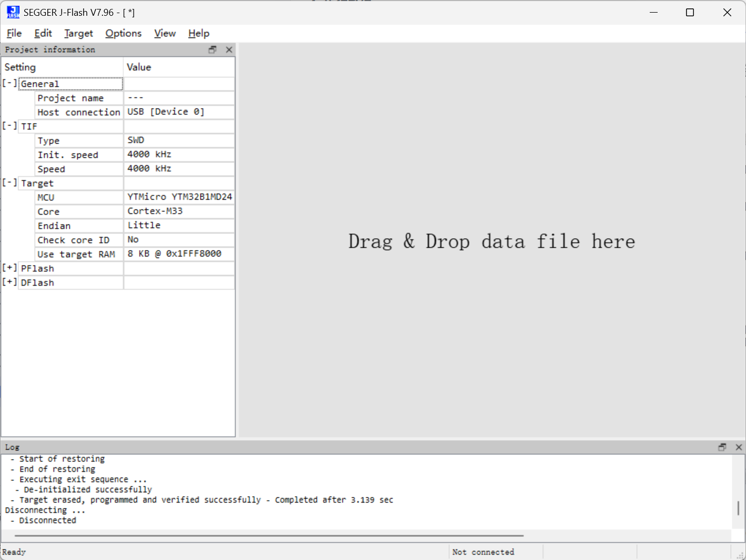Screen dimensions: 746x560
Task: Close the Project information panel
Action: click(x=229, y=49)
